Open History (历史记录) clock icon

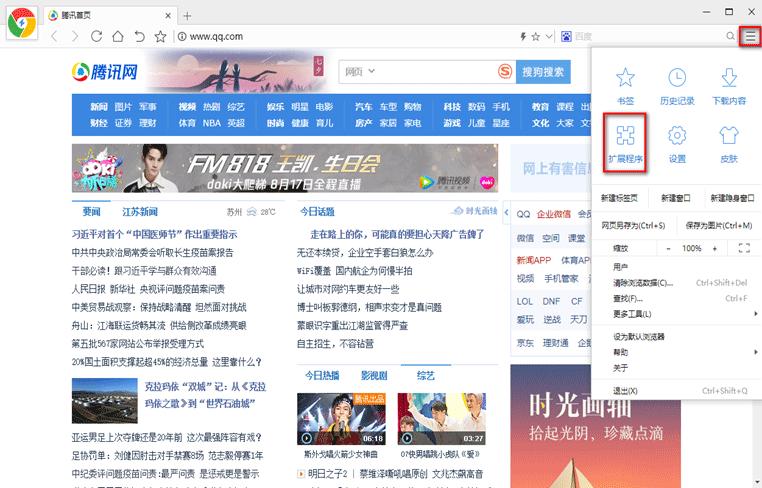pyautogui.click(x=677, y=78)
